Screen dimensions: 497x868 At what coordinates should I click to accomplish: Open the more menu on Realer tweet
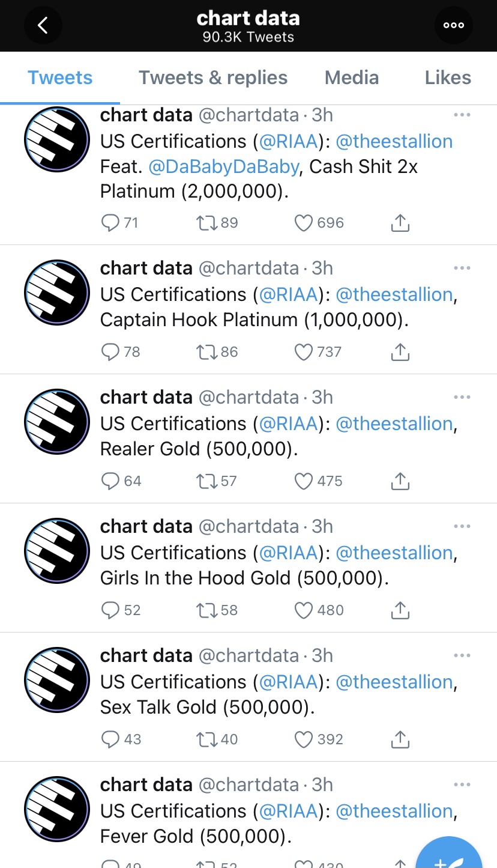pos(462,397)
